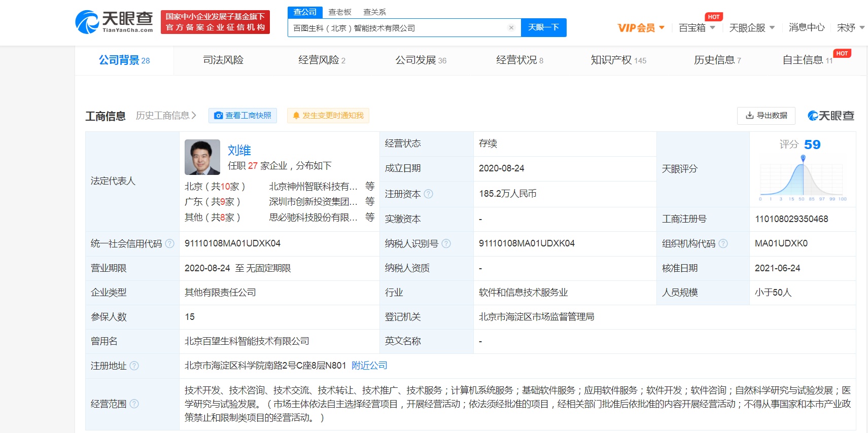Image resolution: width=868 pixels, height=433 pixels.
Task: Open help icon next to 经营范围
Action: click(x=134, y=404)
